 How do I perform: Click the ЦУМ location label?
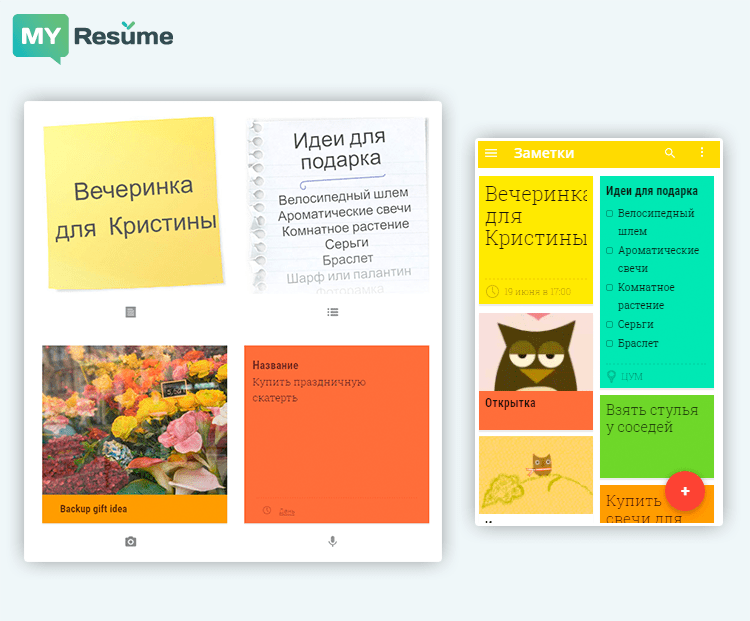tap(632, 377)
